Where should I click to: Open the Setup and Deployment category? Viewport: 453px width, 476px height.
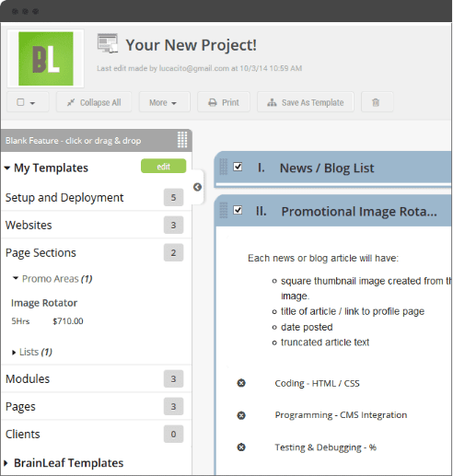click(95, 197)
